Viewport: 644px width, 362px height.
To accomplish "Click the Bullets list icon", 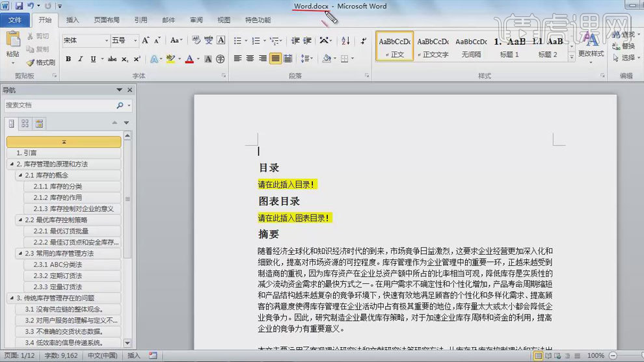I will click(x=237, y=41).
